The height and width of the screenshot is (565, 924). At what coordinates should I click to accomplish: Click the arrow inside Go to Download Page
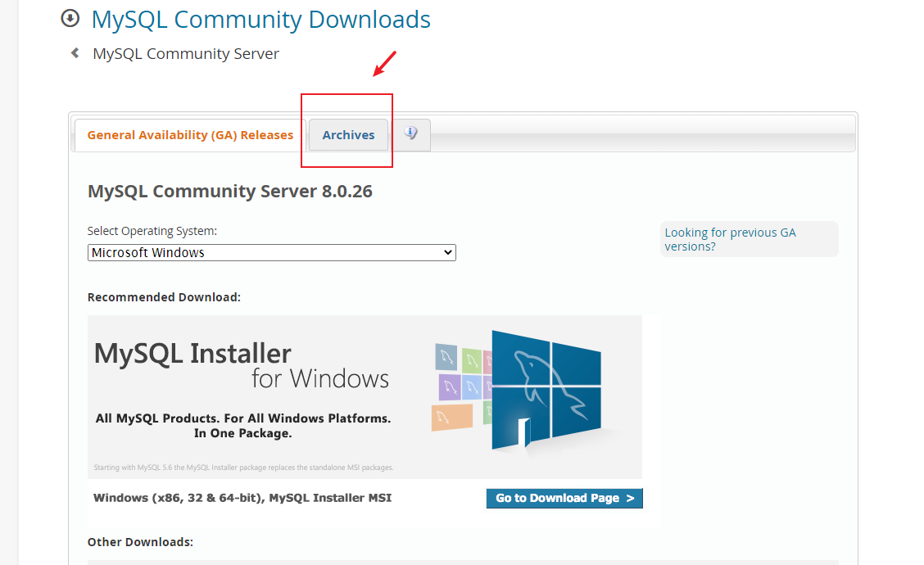pyautogui.click(x=631, y=498)
